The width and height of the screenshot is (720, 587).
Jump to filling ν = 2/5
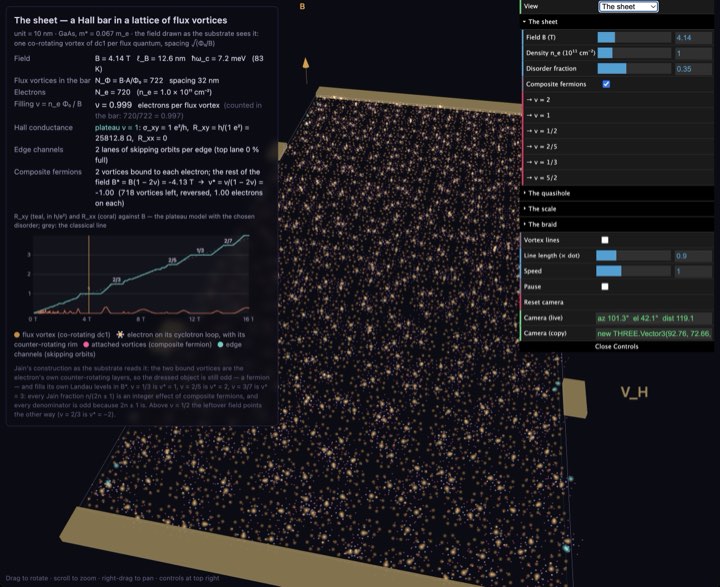pos(617,147)
